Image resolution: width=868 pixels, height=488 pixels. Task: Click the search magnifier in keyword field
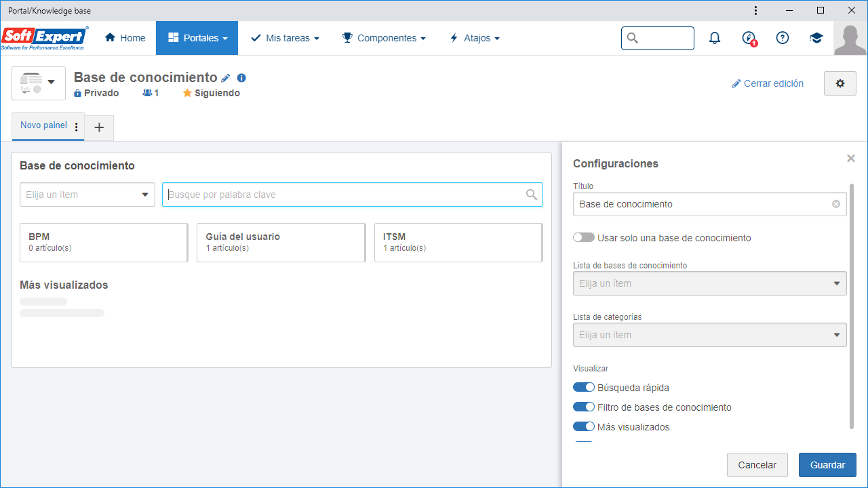tap(532, 195)
